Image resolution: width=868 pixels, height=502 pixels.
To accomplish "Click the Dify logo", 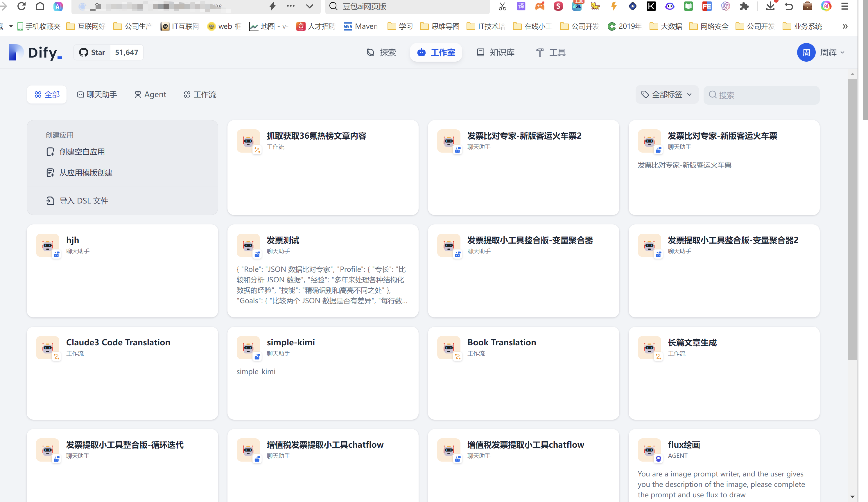I will pyautogui.click(x=35, y=52).
